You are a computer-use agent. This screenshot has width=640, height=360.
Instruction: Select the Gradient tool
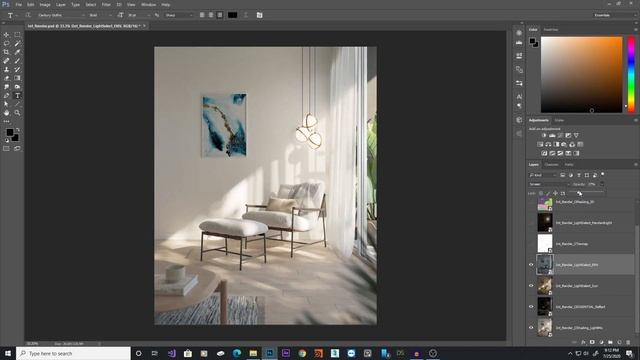coord(17,78)
